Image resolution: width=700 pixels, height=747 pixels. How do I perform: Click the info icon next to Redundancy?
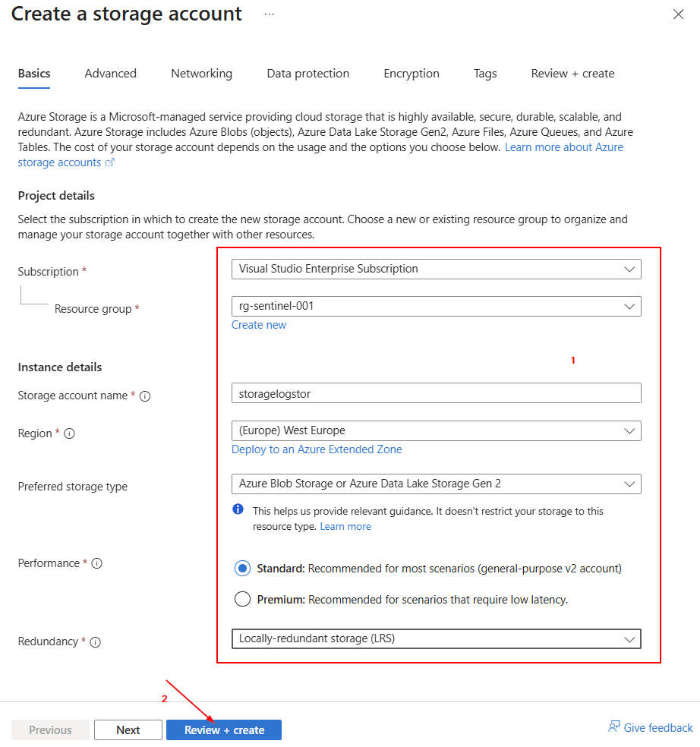(x=96, y=642)
